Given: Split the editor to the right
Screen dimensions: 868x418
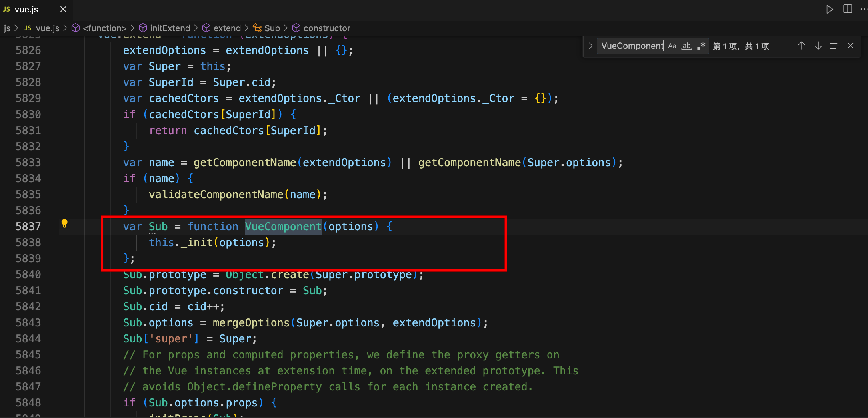Looking at the screenshot, I should pos(847,9).
